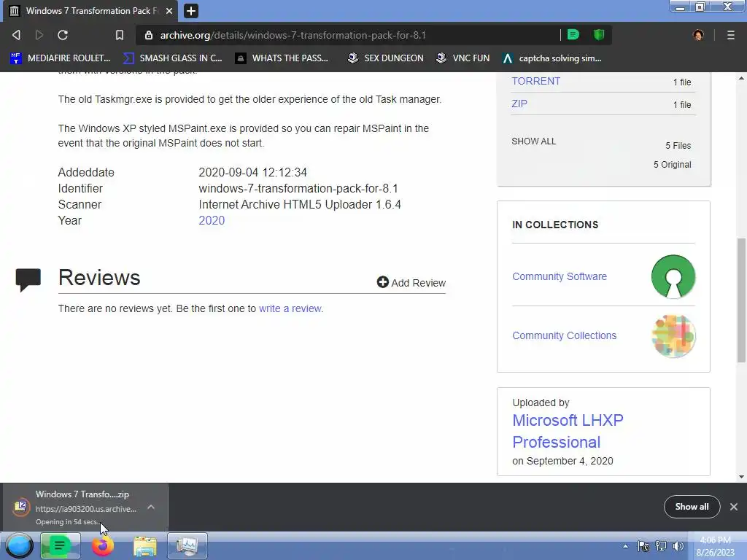747x560 pixels.
Task: Click the network tray icon
Action: pyautogui.click(x=661, y=546)
